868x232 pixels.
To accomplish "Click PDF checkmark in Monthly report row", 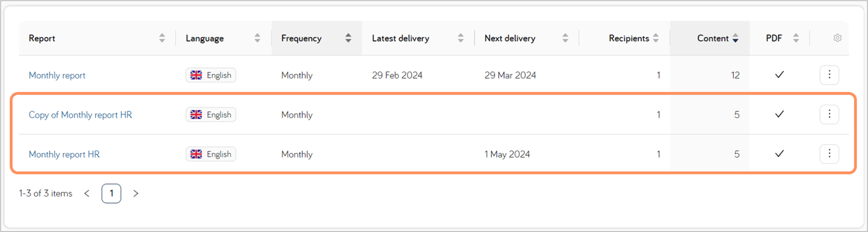I will click(x=779, y=75).
